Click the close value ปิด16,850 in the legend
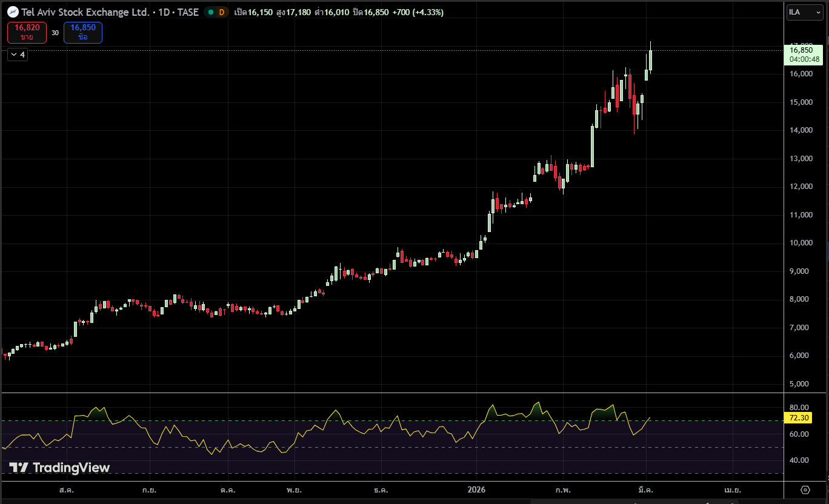Viewport: 829px width, 504px height. (371, 12)
